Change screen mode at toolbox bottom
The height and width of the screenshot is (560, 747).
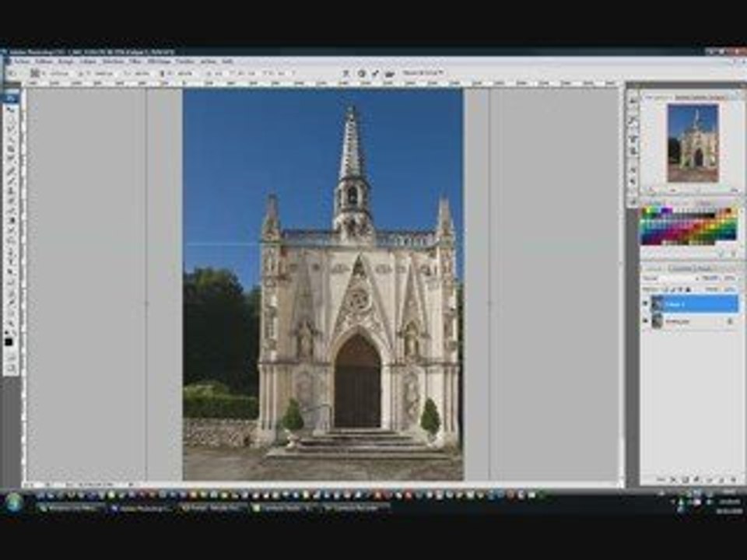coord(10,368)
